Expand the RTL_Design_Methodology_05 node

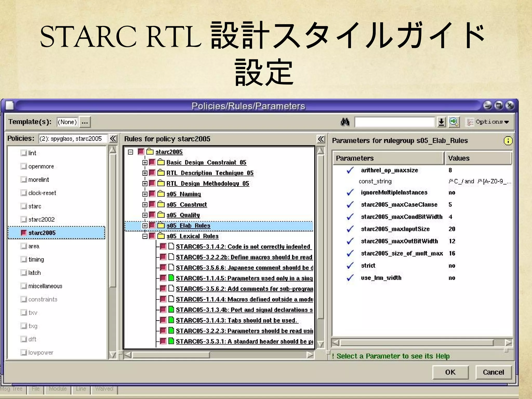pyautogui.click(x=145, y=184)
